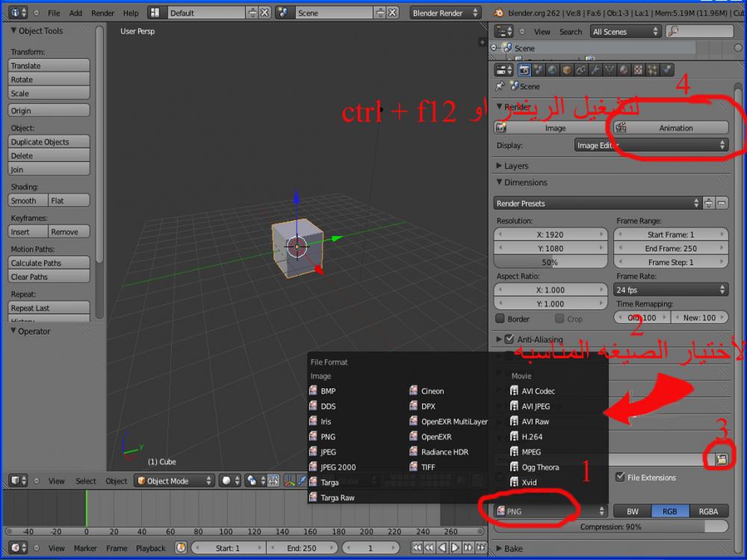Click the Duplicate Objects button

pos(49,141)
